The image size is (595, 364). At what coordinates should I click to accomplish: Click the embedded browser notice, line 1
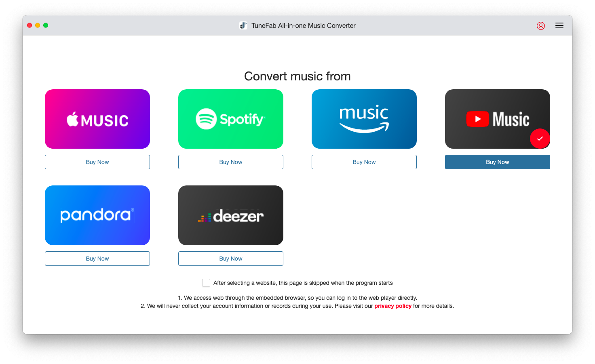coord(297,298)
